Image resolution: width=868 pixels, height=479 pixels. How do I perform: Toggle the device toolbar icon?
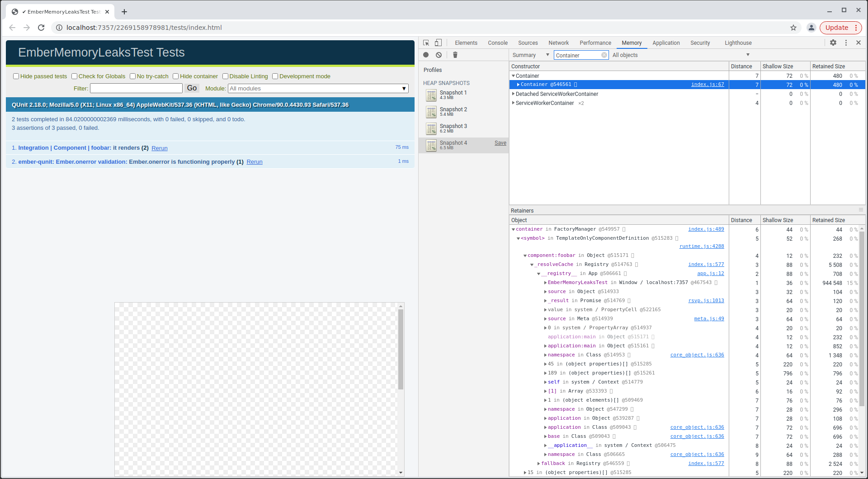pos(438,43)
